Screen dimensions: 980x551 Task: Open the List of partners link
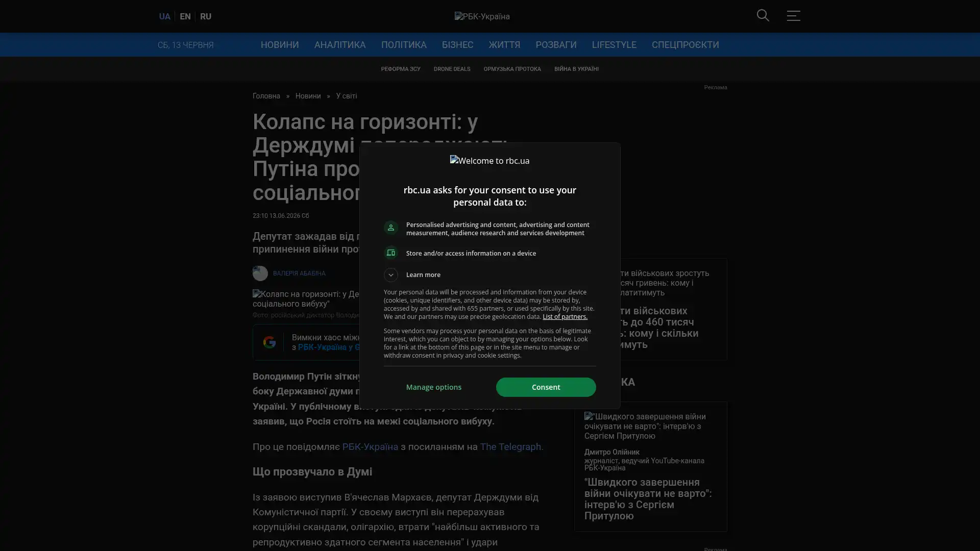click(x=565, y=317)
